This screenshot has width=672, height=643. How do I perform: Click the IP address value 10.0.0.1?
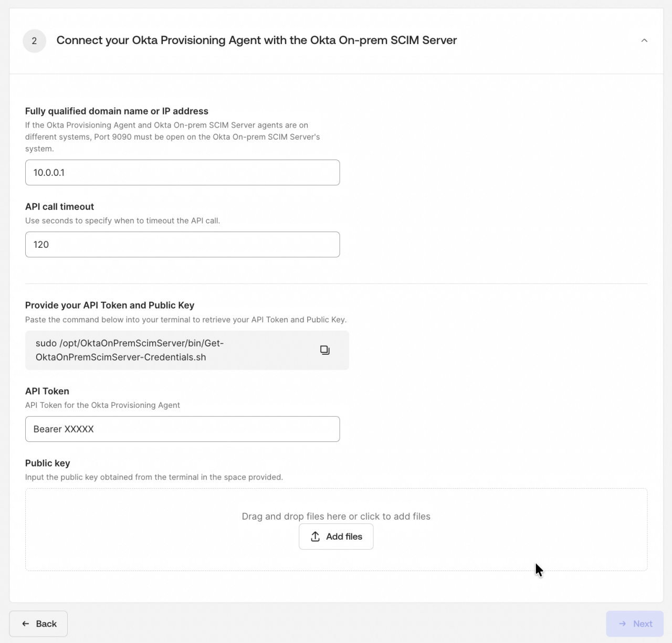[x=49, y=172]
